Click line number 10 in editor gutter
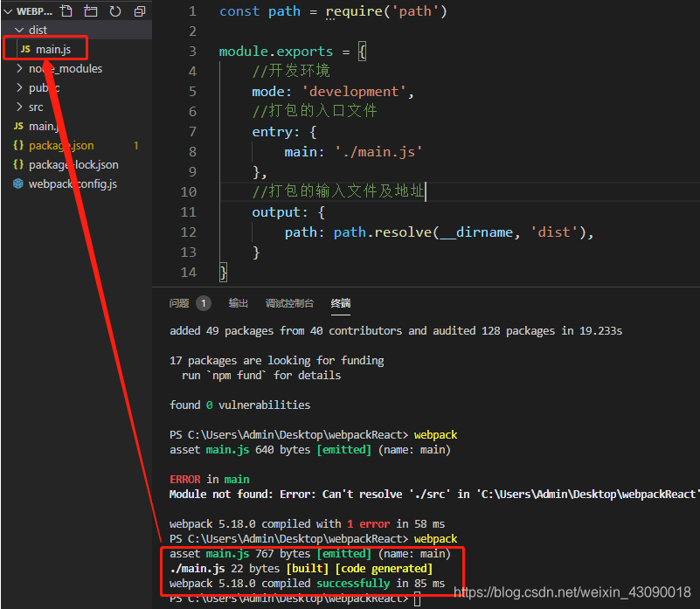 coord(189,192)
